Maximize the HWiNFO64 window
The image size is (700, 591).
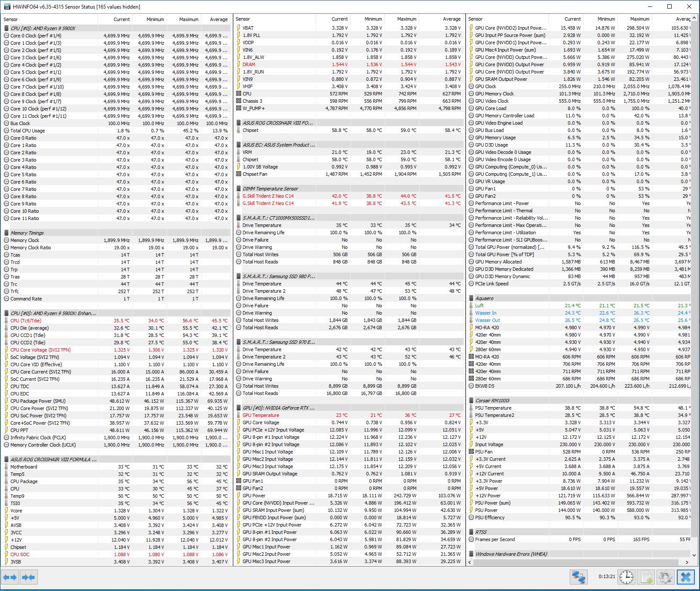[x=669, y=6]
